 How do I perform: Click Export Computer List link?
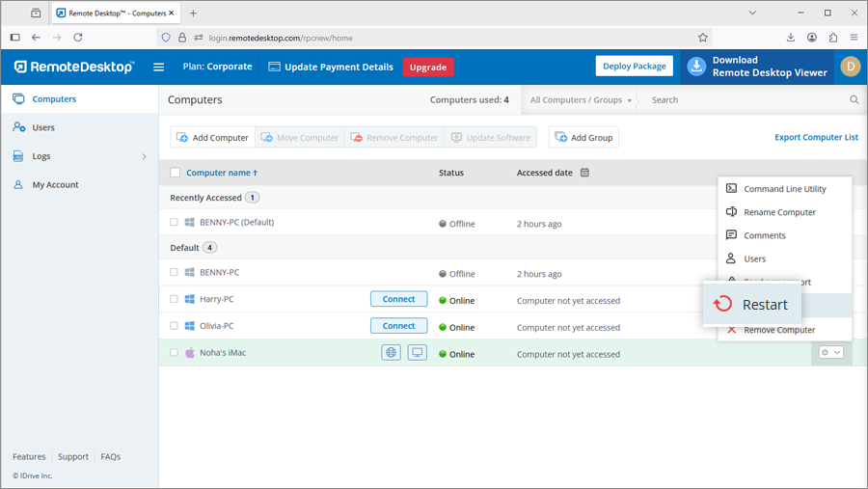click(x=816, y=137)
